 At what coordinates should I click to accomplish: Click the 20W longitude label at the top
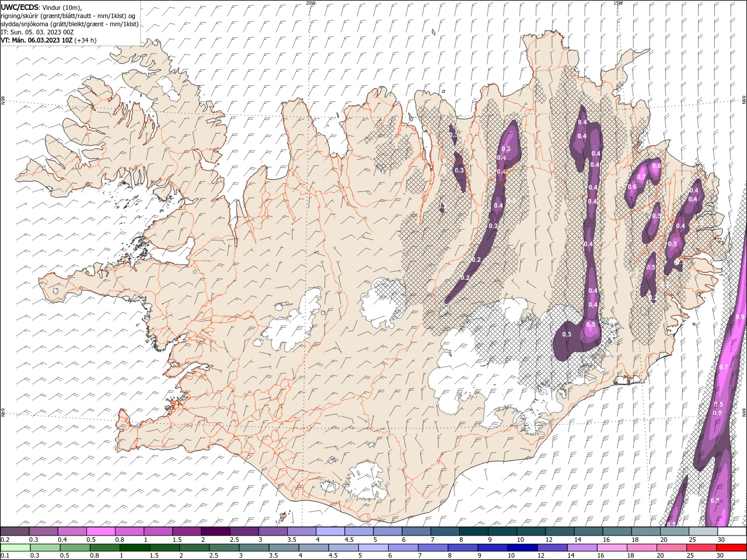point(310,3)
